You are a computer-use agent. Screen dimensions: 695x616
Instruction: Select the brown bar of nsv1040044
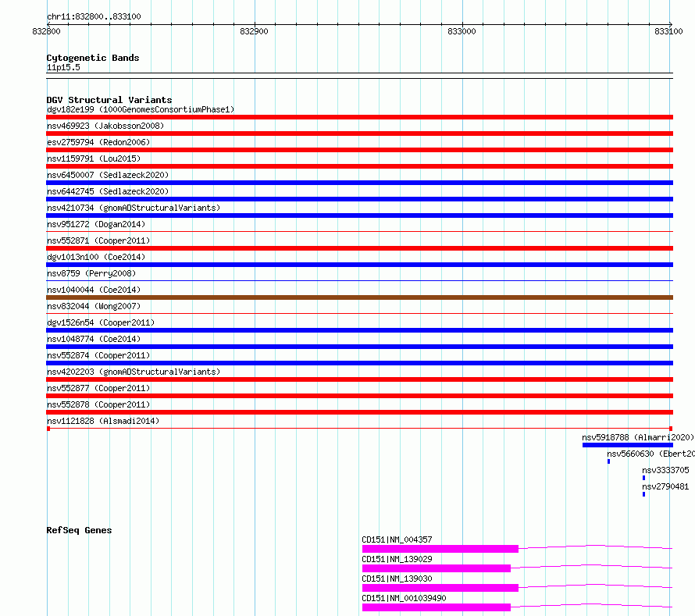pos(359,297)
